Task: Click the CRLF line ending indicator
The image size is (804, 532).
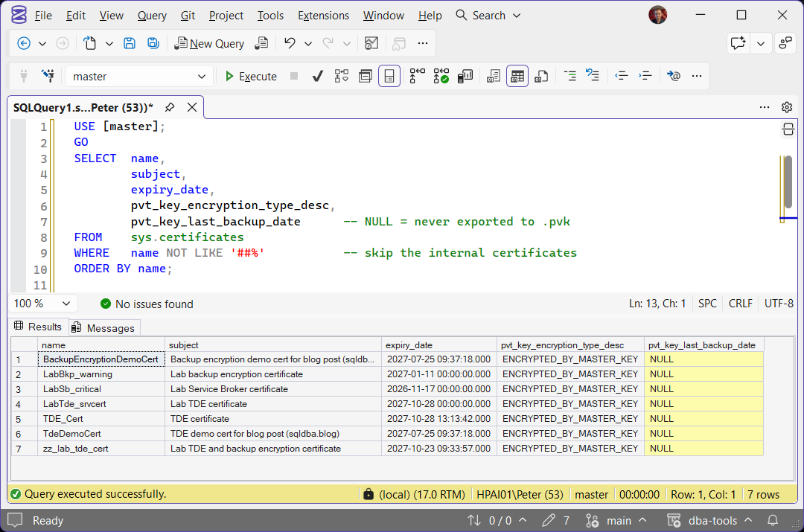Action: 740,304
